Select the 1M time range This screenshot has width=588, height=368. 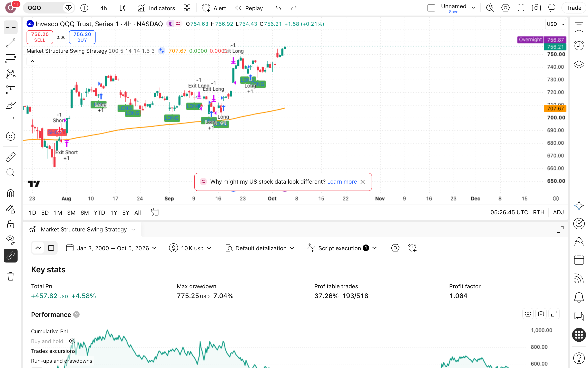pos(58,212)
